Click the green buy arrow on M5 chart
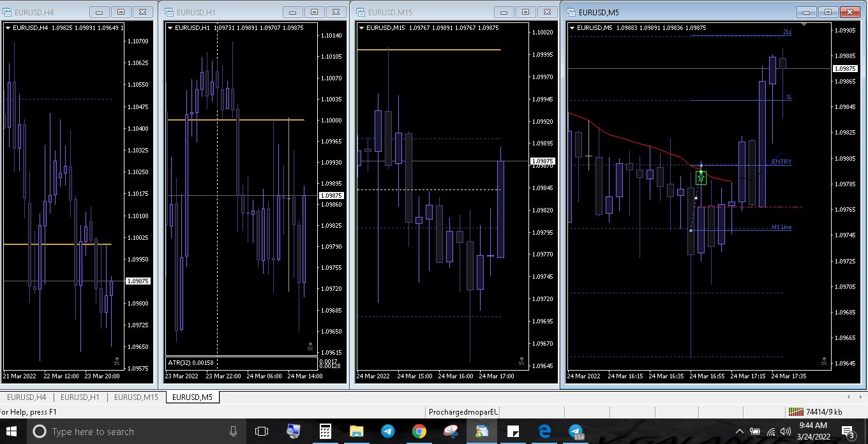The height and width of the screenshot is (444, 868). point(701,178)
